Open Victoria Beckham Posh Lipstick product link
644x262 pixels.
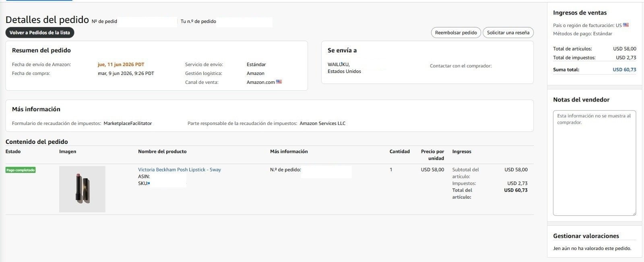(180, 170)
